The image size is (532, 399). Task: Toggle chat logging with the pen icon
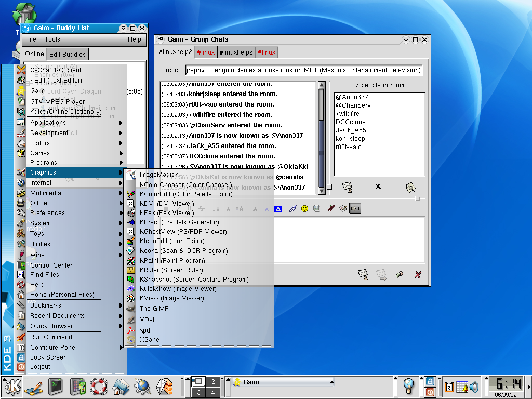tap(331, 208)
